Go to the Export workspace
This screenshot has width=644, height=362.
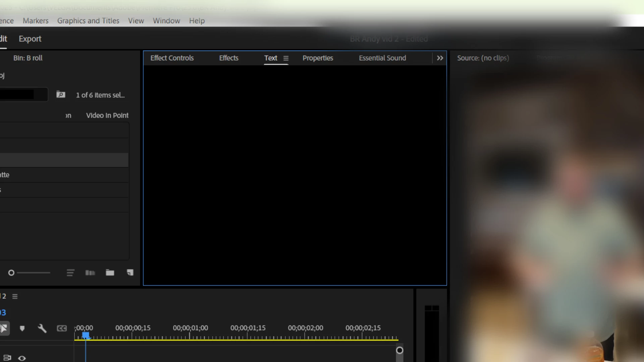coord(30,39)
